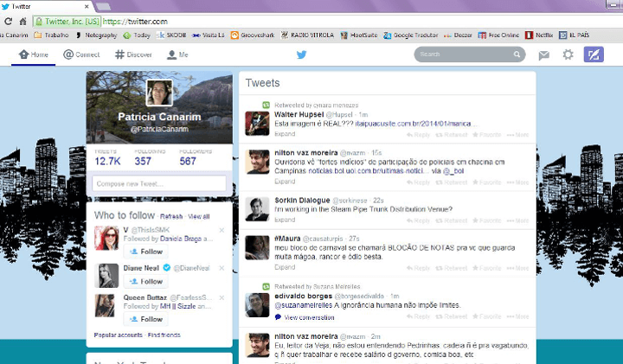The image size is (623, 364).
Task: Open More options on Walter Hupsel's tweet
Action: 517,135
